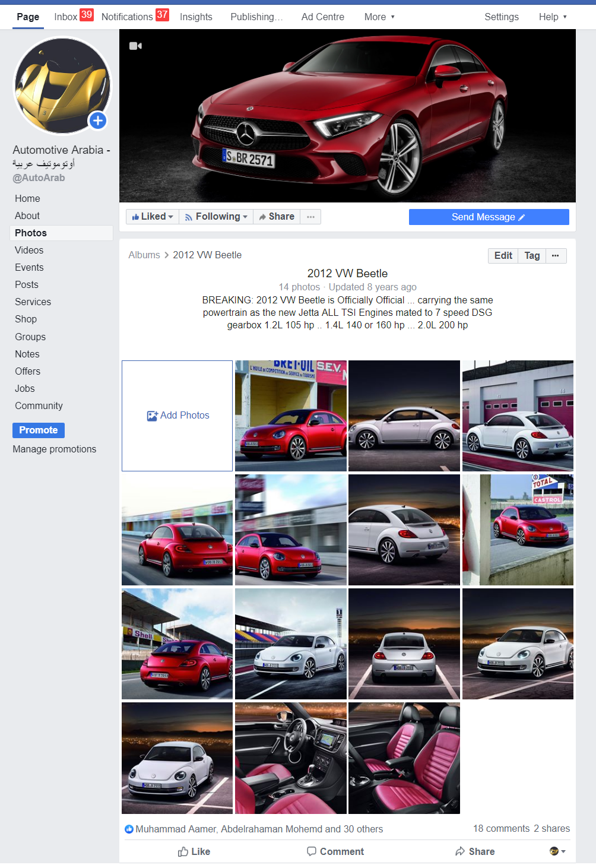Click the album Tag button
The image size is (596, 868).
[x=532, y=255]
